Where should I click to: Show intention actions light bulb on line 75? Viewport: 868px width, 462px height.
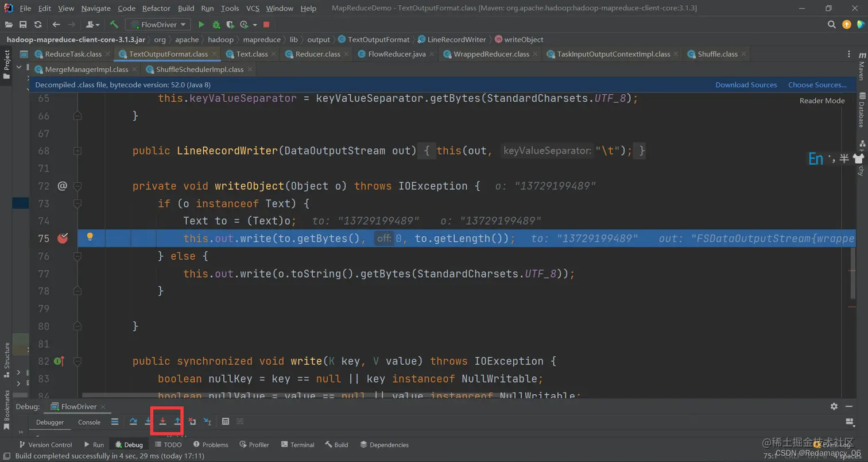90,237
